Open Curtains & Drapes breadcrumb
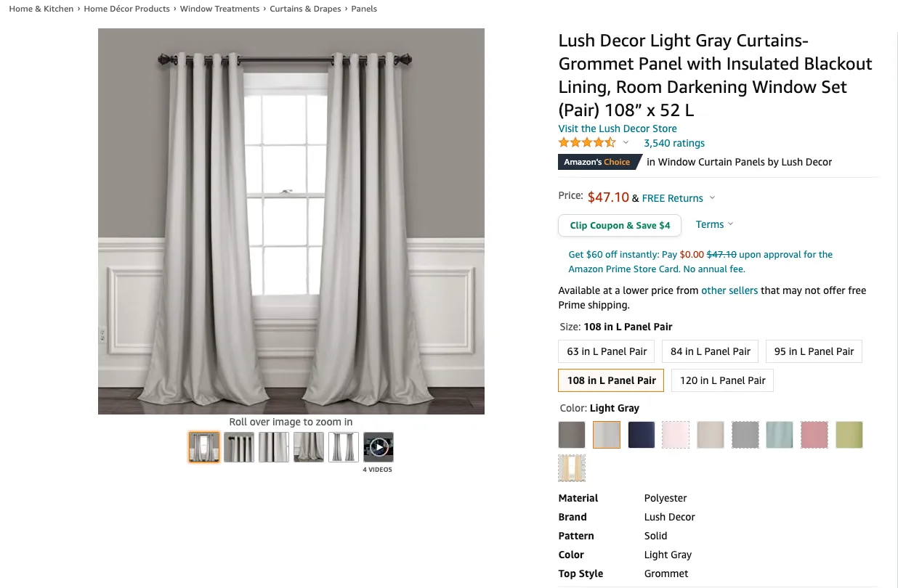Image resolution: width=898 pixels, height=588 pixels. coord(305,9)
